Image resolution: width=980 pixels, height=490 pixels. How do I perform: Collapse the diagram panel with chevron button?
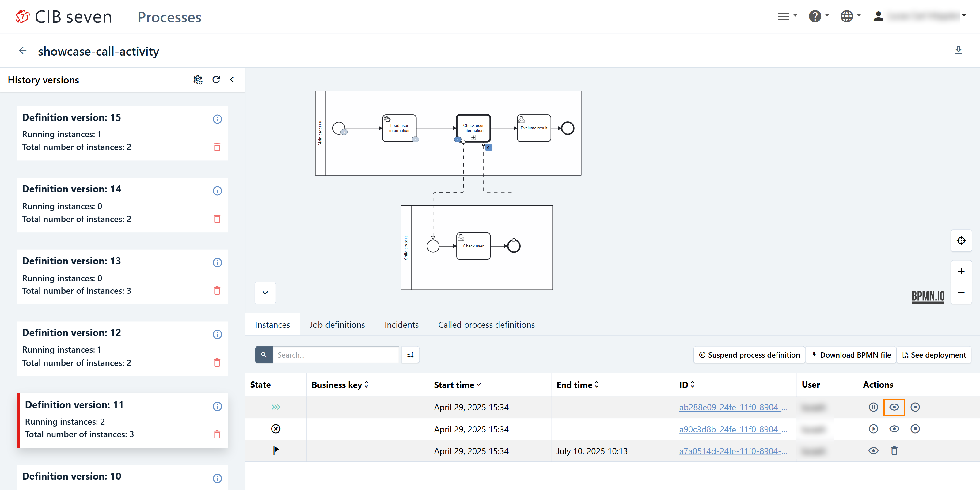[x=265, y=293]
